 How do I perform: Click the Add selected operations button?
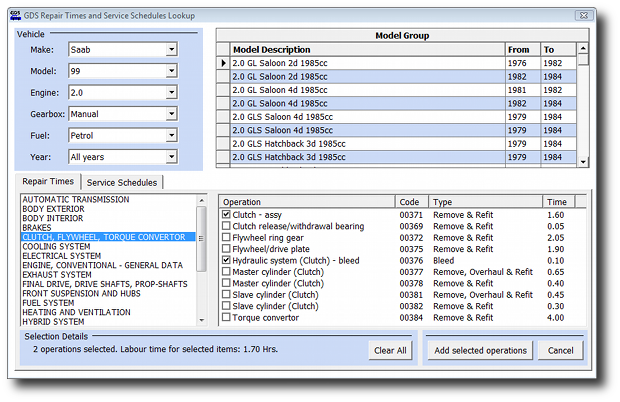point(480,351)
